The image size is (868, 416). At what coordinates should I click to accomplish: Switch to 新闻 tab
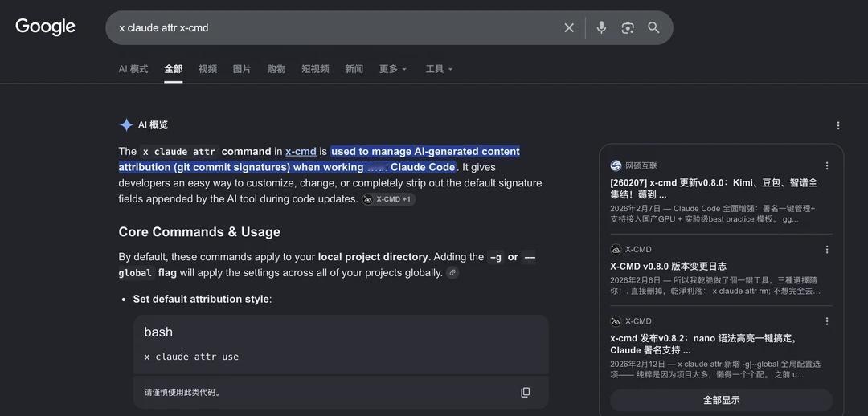coord(354,69)
